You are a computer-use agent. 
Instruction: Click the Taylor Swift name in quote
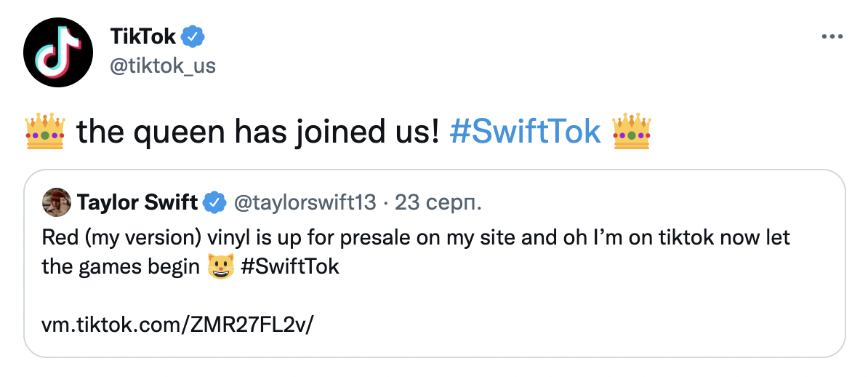[137, 203]
